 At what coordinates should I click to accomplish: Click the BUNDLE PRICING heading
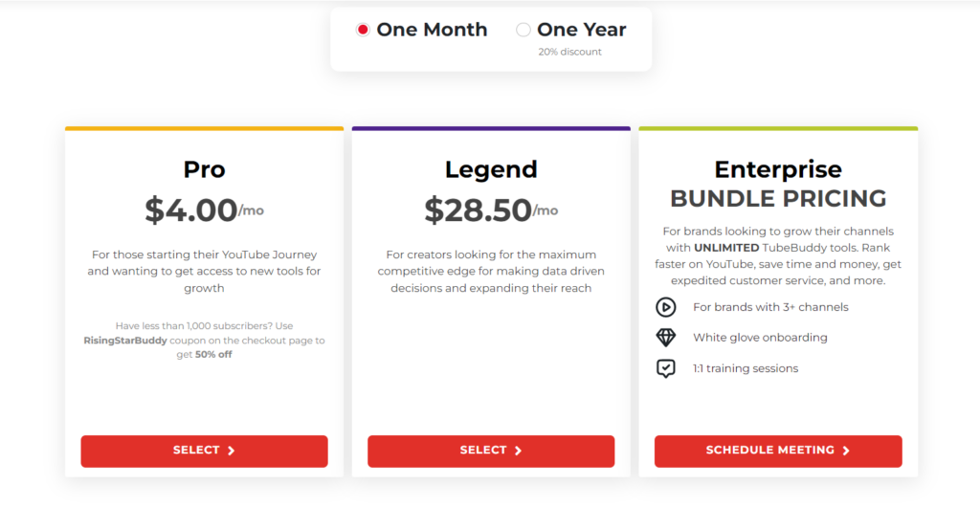(x=778, y=199)
